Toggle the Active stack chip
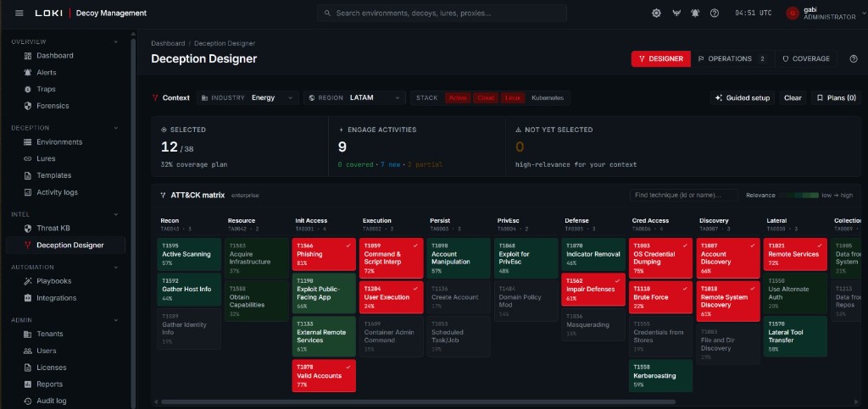Screen dimensions: 868x409 pos(457,98)
